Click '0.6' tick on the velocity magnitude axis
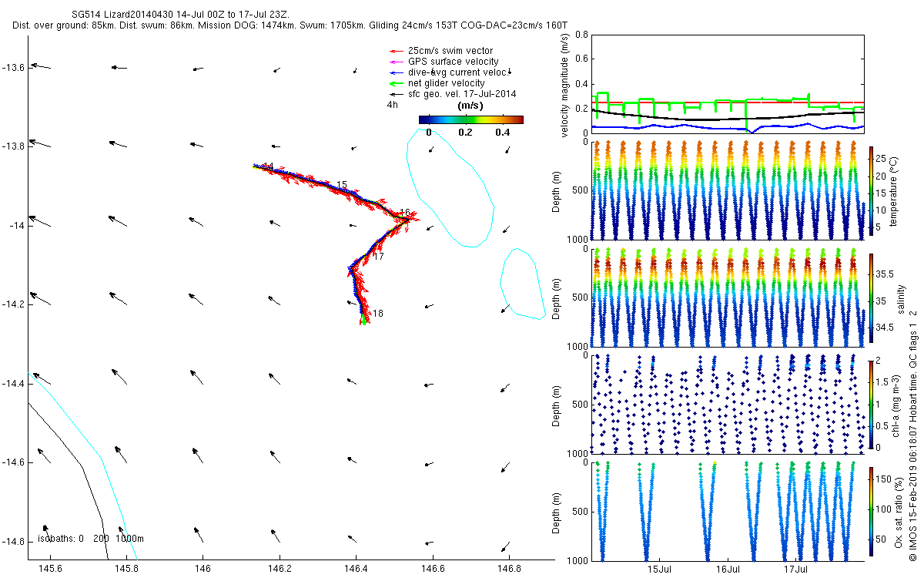This screenshot has height=578, width=924. click(581, 60)
